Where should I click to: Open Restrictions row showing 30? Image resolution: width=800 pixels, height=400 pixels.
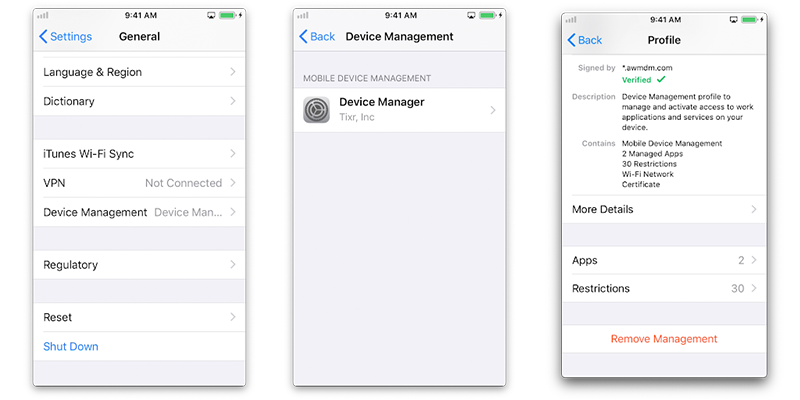pyautogui.click(x=664, y=288)
